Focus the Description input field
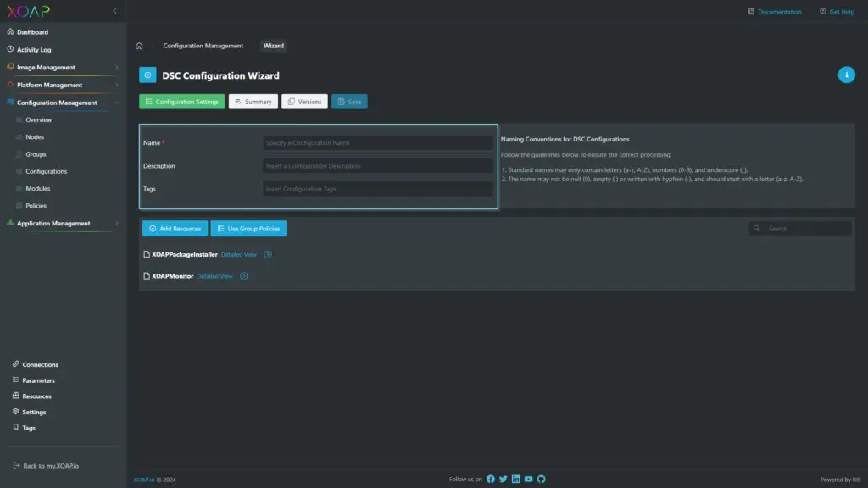Screen dimensions: 868x488 tap(378, 166)
